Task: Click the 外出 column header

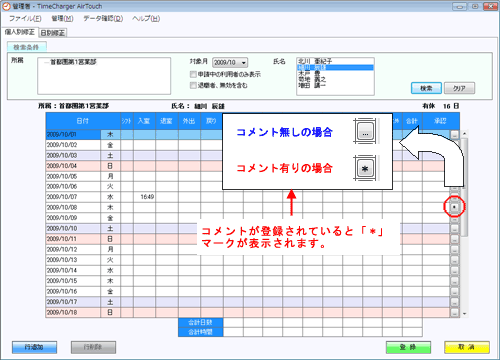Action: click(x=189, y=121)
